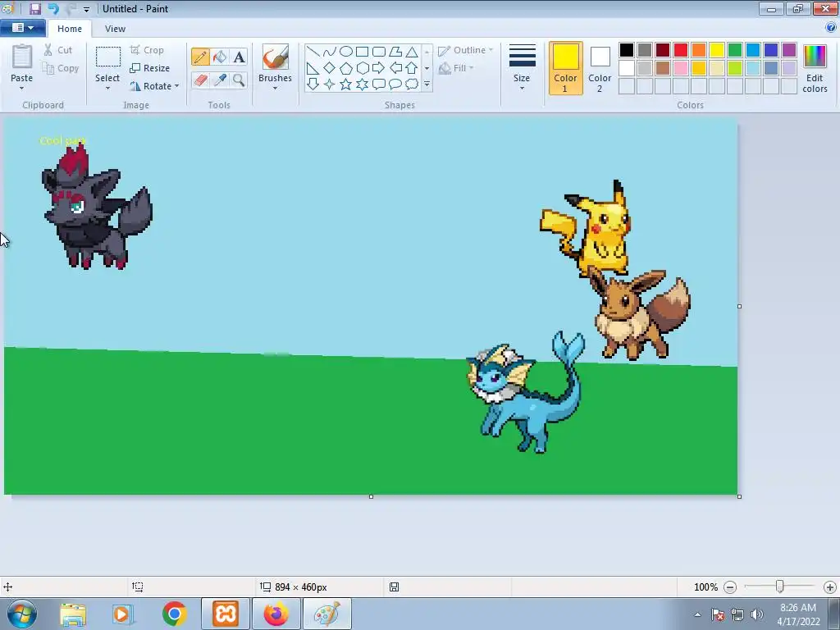
Task: Open Windows Start menu orb
Action: (22, 614)
